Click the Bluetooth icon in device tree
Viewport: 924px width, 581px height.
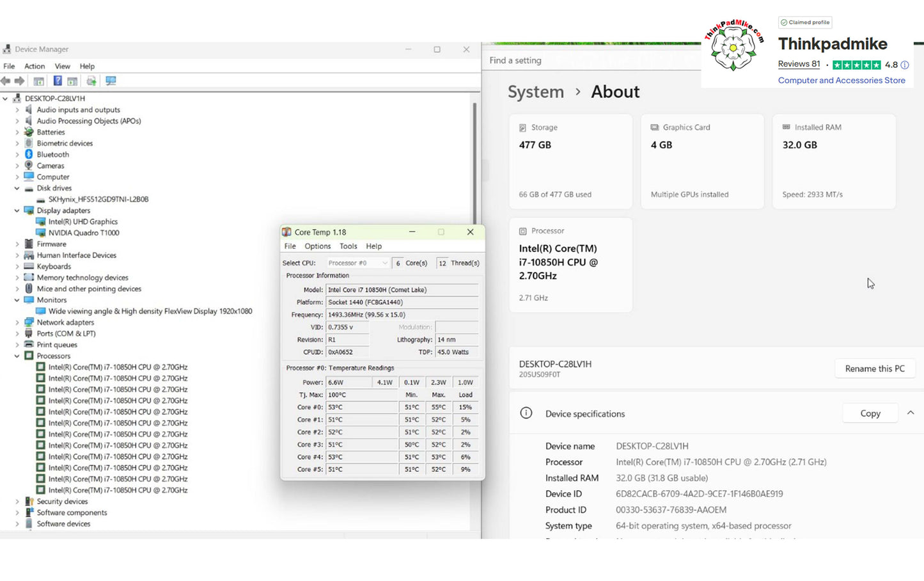29,154
